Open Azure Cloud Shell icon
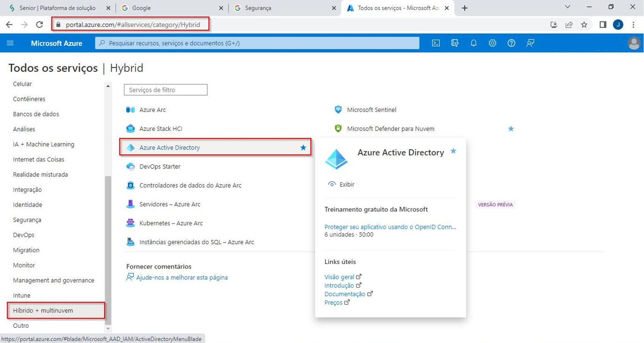 [x=436, y=43]
